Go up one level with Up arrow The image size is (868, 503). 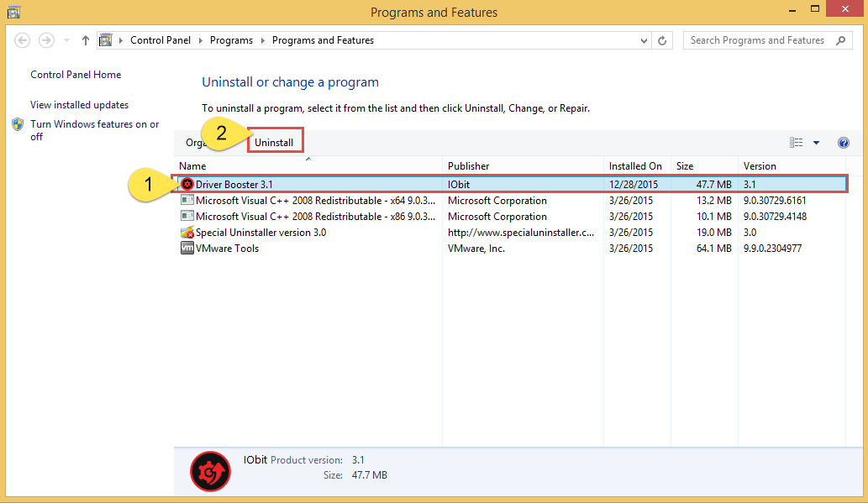85,40
